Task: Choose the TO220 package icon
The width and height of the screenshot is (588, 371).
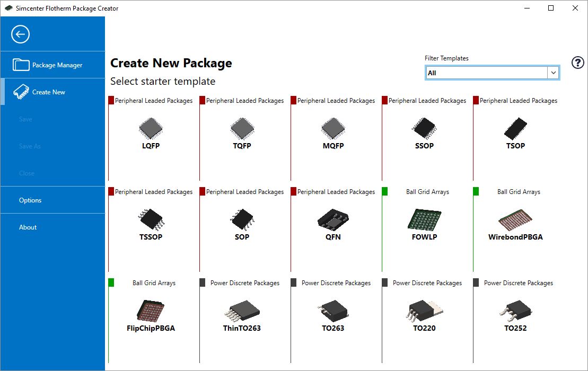Action: pyautogui.click(x=424, y=311)
